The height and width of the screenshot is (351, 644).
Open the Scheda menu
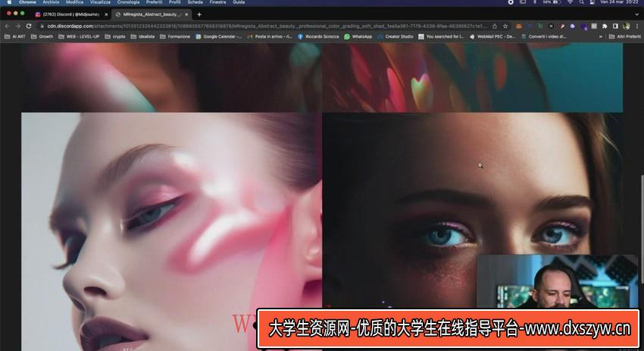coord(195,2)
